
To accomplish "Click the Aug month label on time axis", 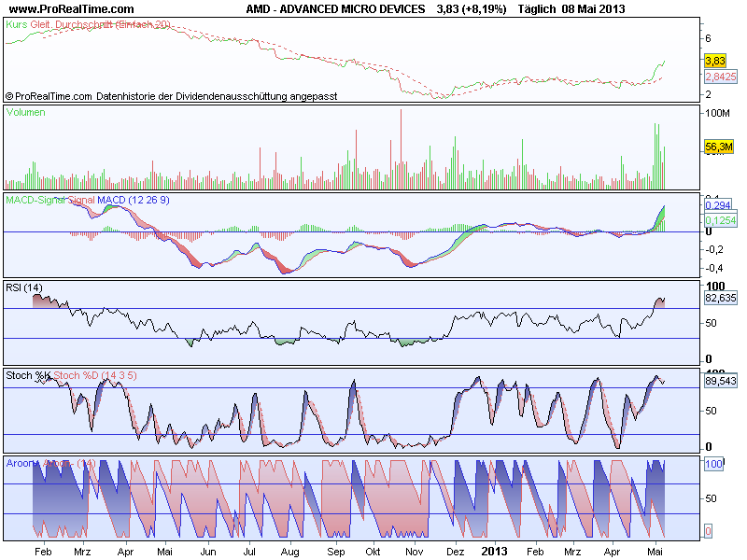I will pos(289,552).
